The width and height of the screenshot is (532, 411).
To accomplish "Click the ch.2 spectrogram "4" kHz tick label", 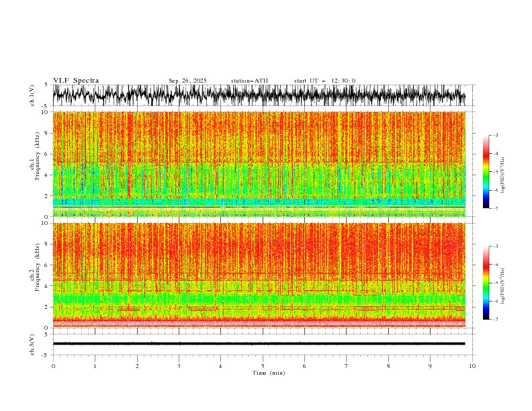I will [46, 286].
